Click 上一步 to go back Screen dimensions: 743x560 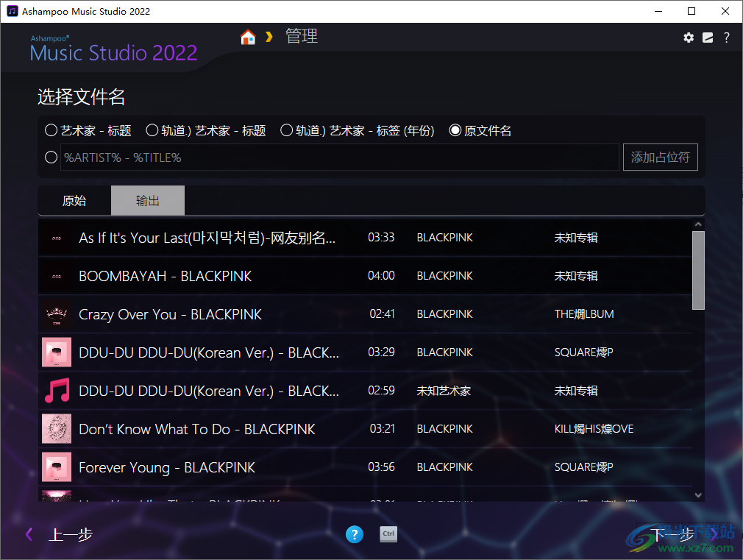pos(62,534)
